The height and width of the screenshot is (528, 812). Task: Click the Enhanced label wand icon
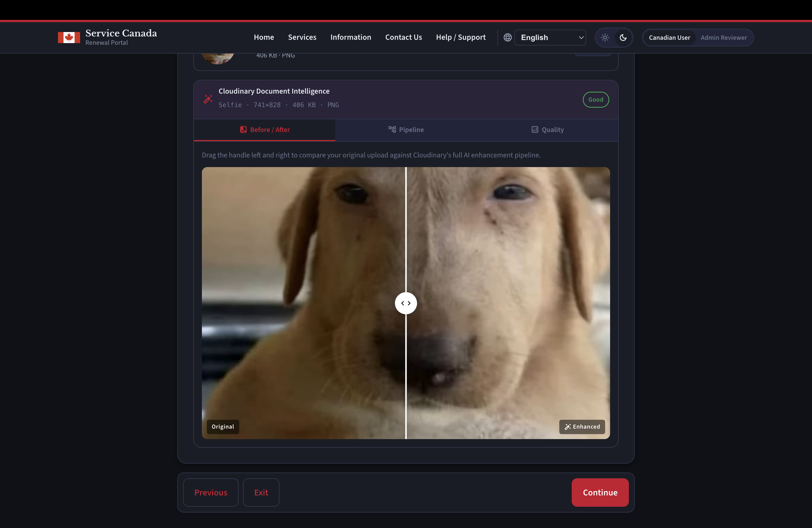(x=567, y=427)
